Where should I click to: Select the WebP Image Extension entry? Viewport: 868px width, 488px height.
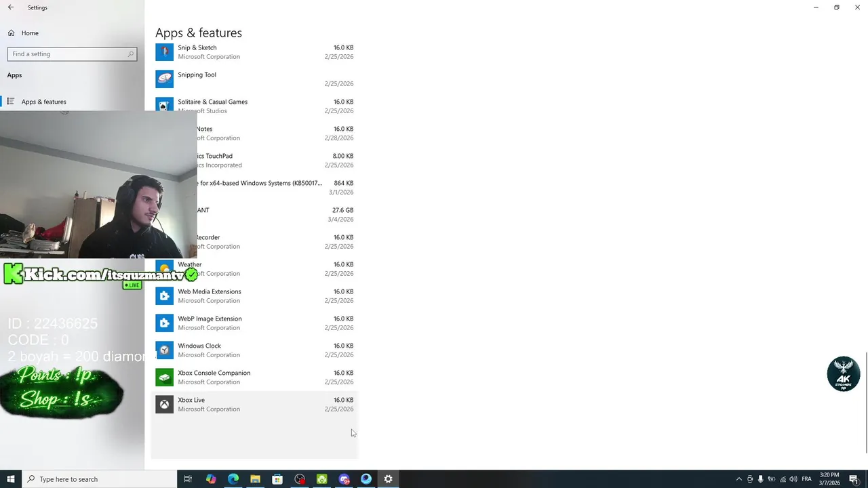pos(254,323)
